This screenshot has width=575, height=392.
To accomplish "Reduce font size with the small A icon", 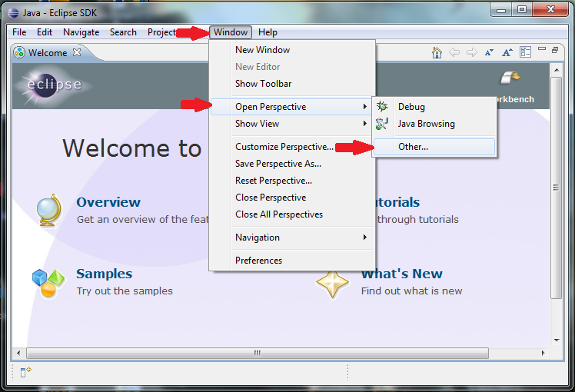I will (489, 52).
